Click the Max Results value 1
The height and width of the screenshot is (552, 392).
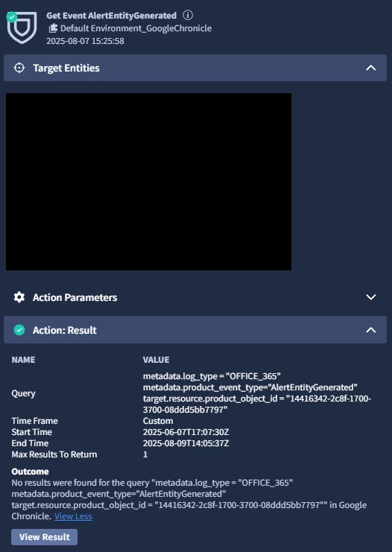click(x=145, y=454)
